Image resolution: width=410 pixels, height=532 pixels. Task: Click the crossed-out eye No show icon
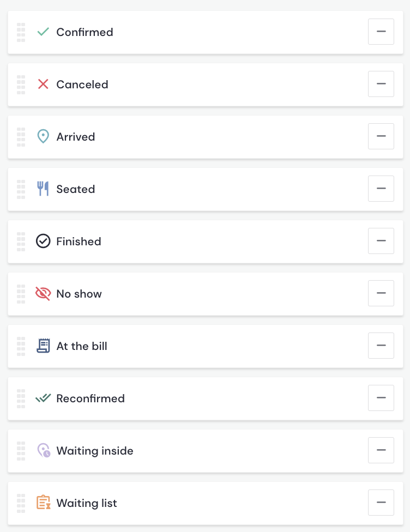pos(43,294)
